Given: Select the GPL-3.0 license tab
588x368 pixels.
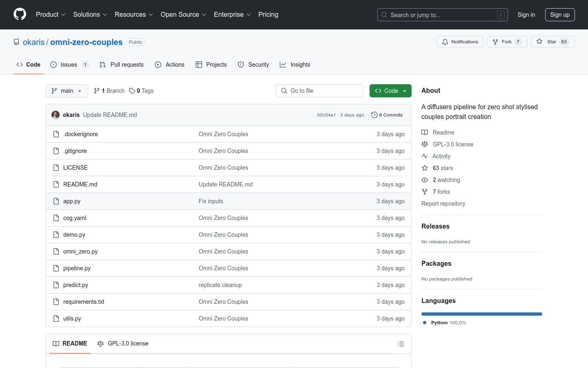Looking at the screenshot, I should pos(123,343).
